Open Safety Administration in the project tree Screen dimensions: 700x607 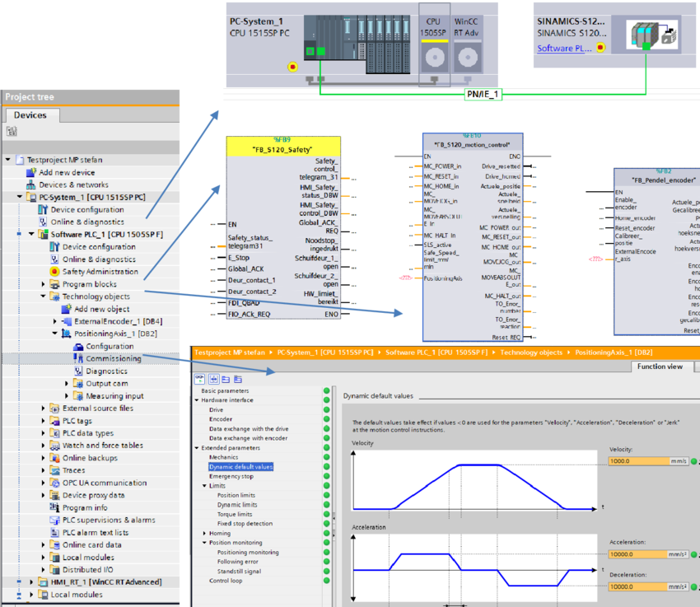click(100, 271)
